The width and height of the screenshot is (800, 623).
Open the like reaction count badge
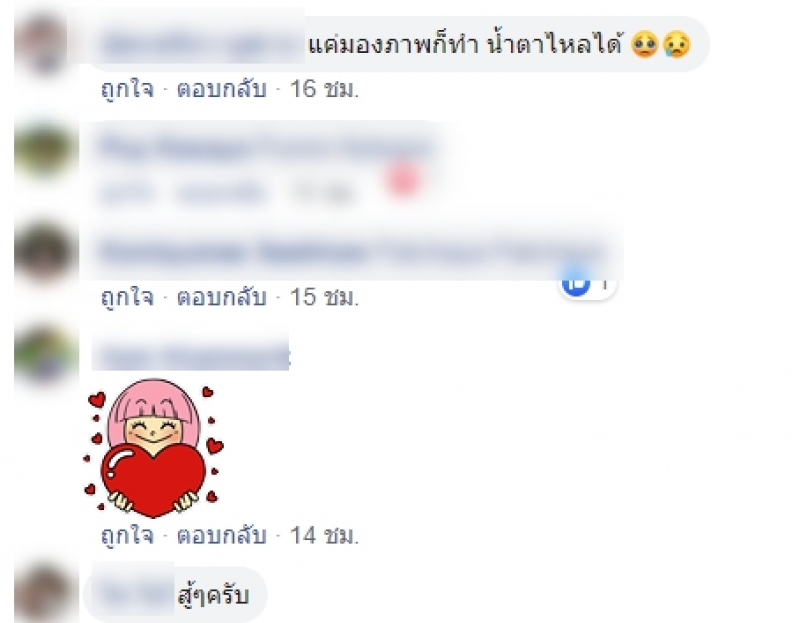[x=588, y=283]
